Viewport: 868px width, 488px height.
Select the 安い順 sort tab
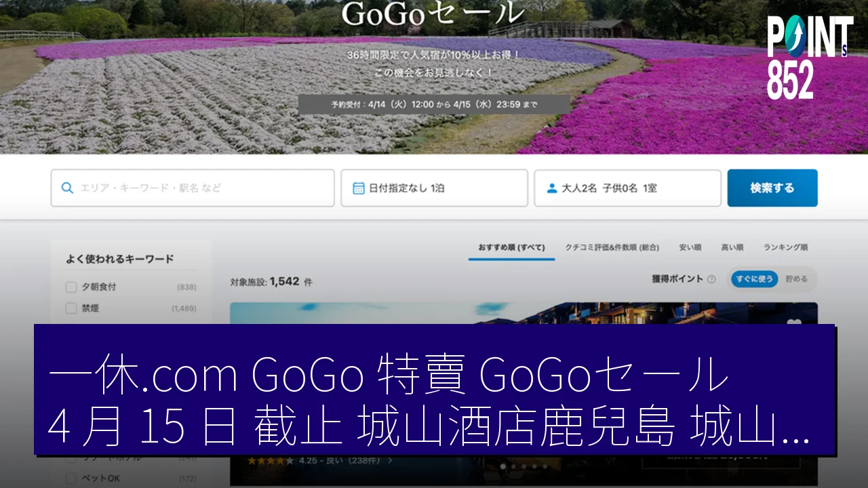pos(690,247)
